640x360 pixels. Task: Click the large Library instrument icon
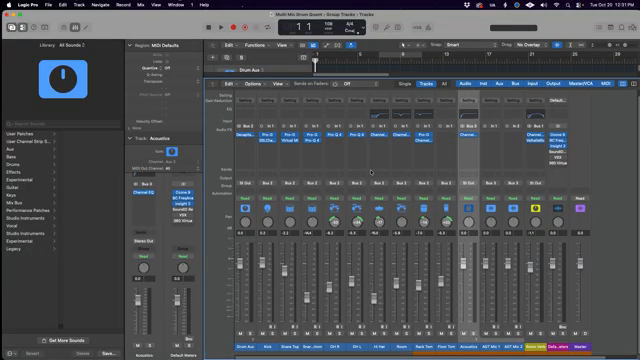pos(63,79)
